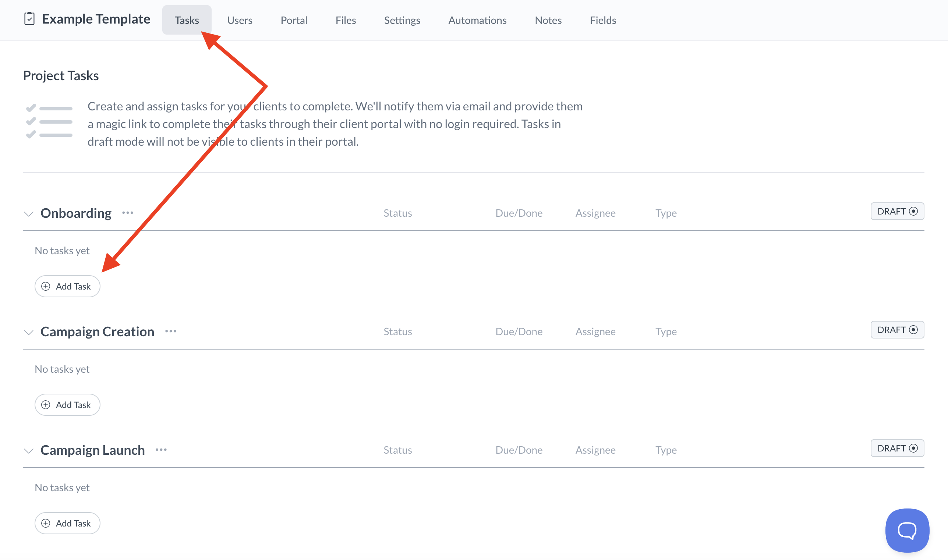Add Task under Campaign Creation
948x560 pixels.
pos(68,405)
